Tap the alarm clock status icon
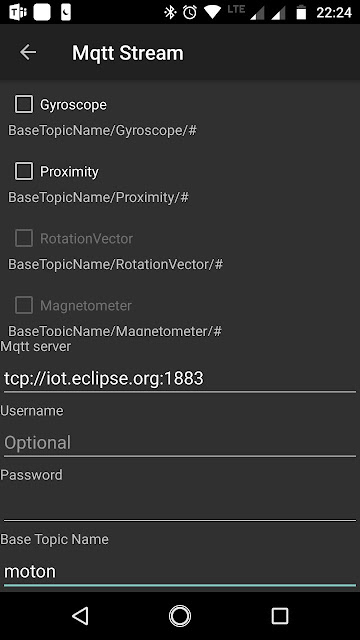This screenshot has width=360, height=640. 190,12
